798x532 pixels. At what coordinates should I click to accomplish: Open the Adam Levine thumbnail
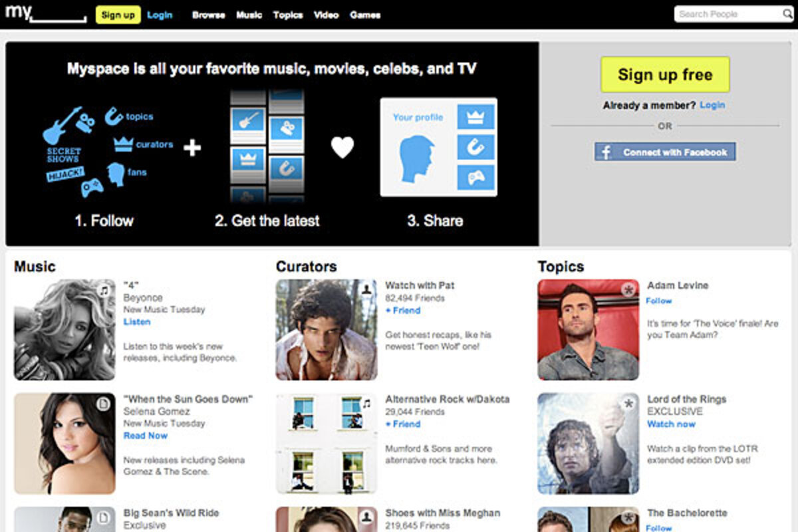pyautogui.click(x=589, y=330)
